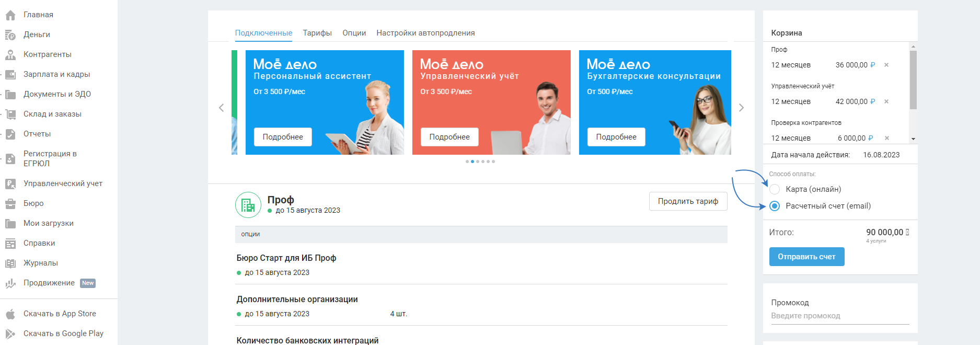
Task: Open Главная via the home icon
Action: pos(10,15)
